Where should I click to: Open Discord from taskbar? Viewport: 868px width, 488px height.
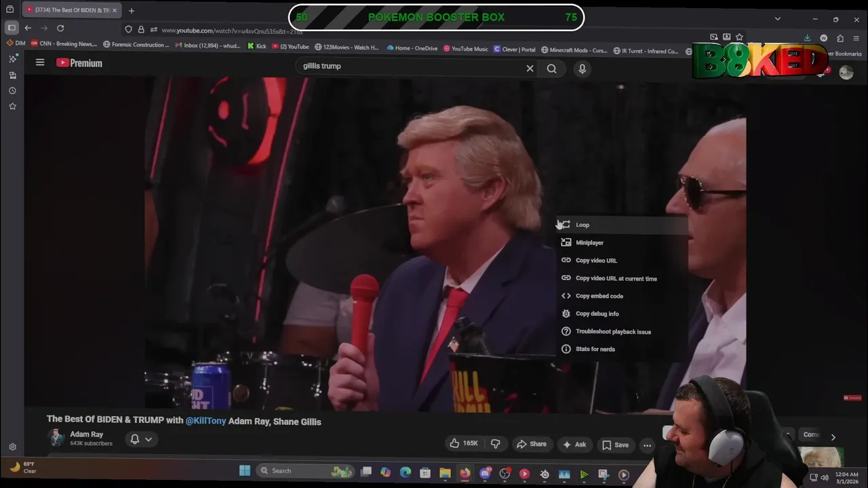[485, 474]
